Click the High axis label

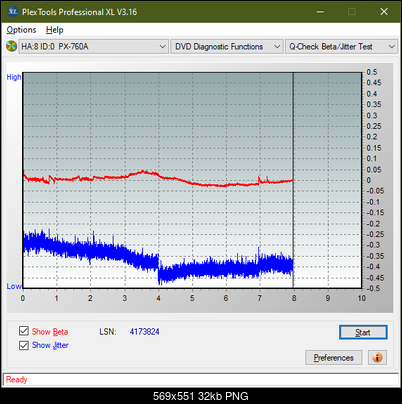tap(14, 77)
